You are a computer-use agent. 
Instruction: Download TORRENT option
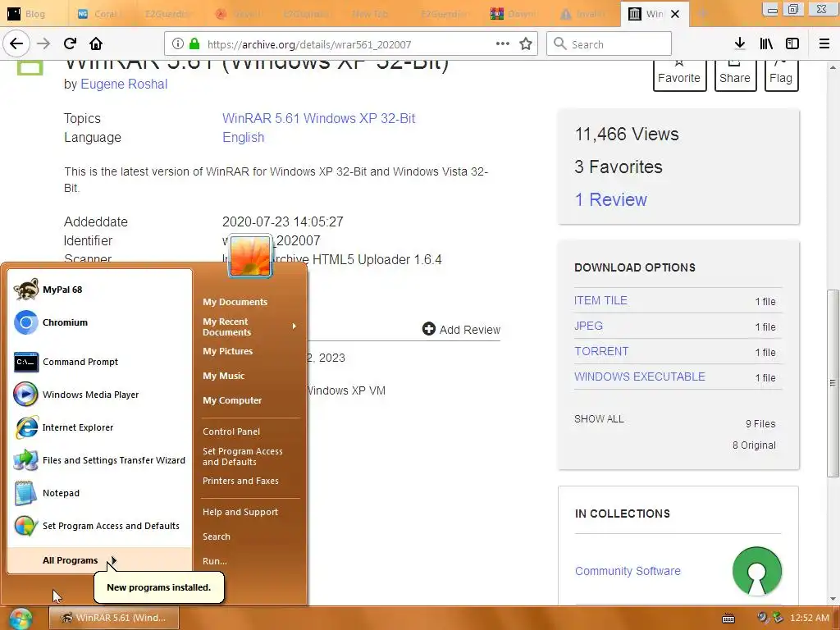[601, 351]
